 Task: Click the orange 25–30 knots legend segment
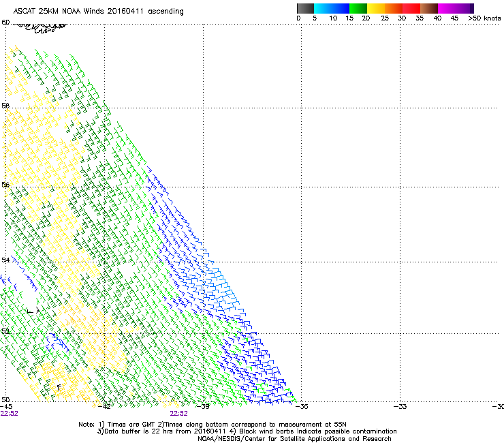[x=394, y=8]
